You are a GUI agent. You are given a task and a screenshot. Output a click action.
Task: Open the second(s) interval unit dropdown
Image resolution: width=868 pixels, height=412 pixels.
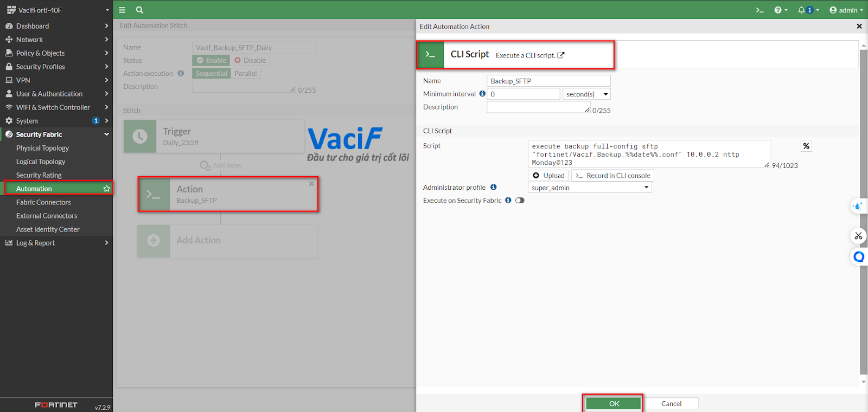(x=586, y=94)
